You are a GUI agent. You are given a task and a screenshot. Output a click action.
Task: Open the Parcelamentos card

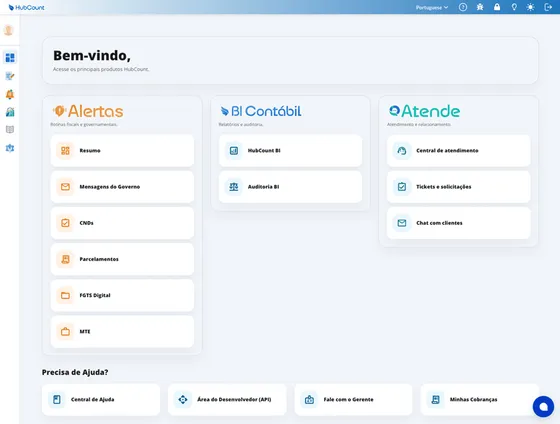122,259
